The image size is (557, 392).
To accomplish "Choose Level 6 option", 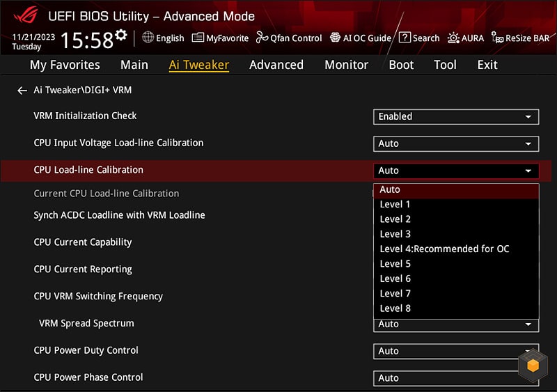I will 456,279.
